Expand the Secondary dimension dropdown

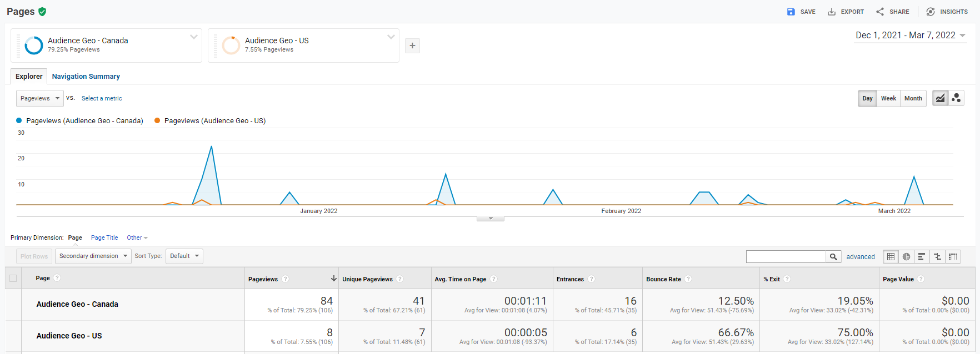[x=93, y=256]
